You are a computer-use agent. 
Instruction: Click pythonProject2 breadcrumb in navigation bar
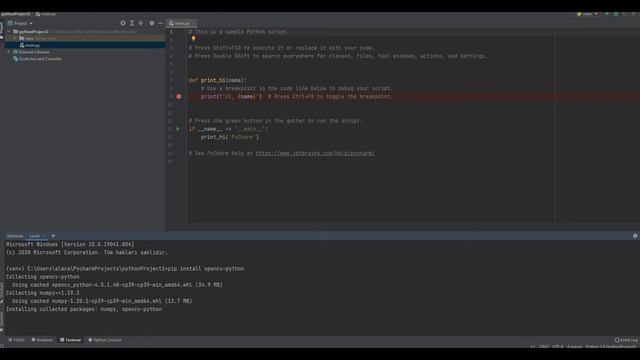(16, 14)
